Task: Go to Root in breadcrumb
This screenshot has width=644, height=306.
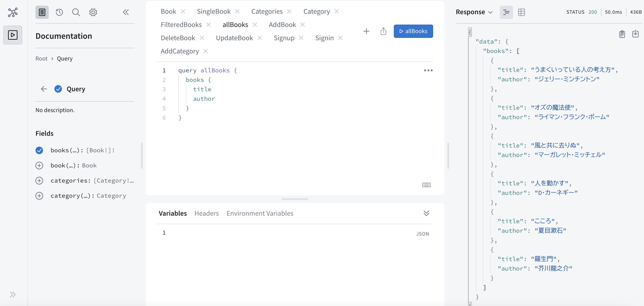Action: click(x=42, y=58)
